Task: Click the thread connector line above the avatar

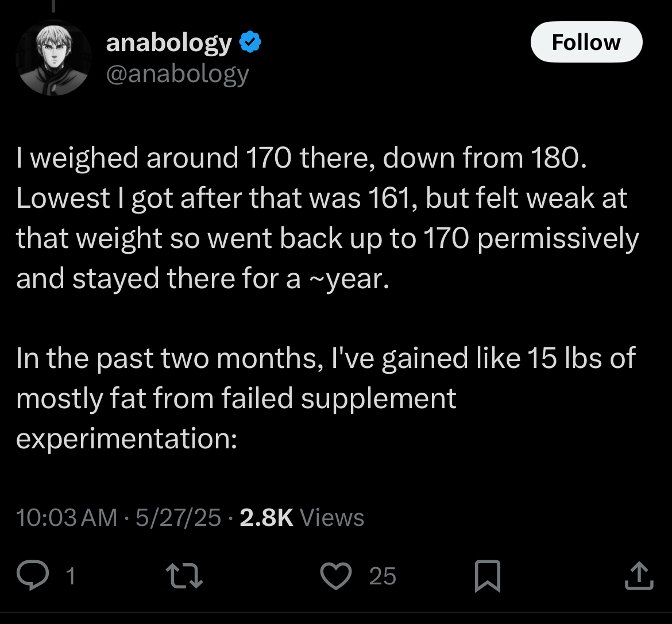Action: point(53,6)
